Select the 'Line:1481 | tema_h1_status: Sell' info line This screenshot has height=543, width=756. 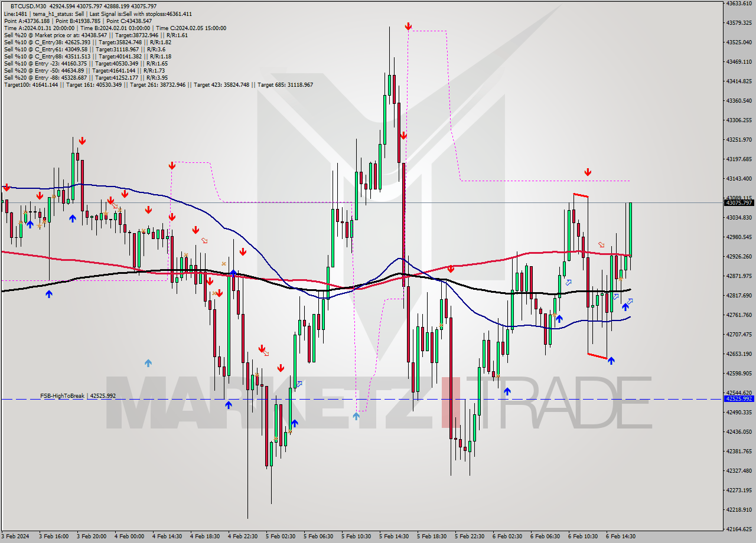97,14
